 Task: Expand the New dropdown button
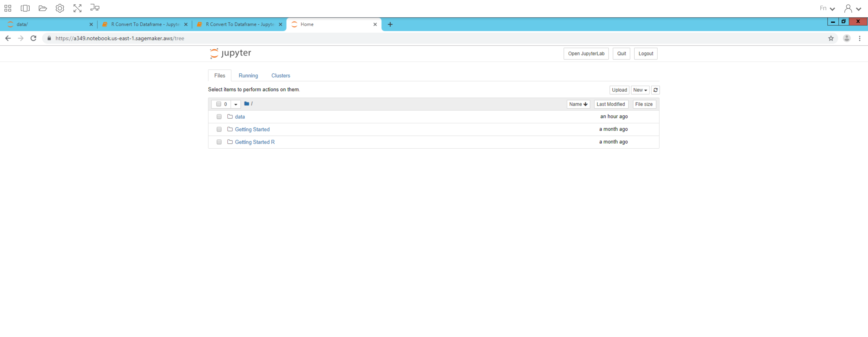click(639, 90)
